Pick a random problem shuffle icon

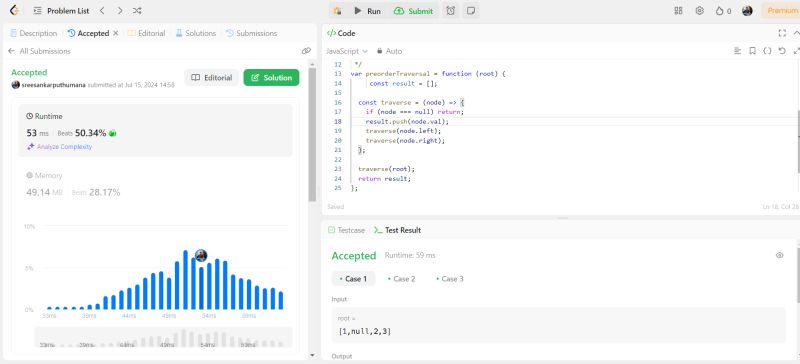pos(137,11)
